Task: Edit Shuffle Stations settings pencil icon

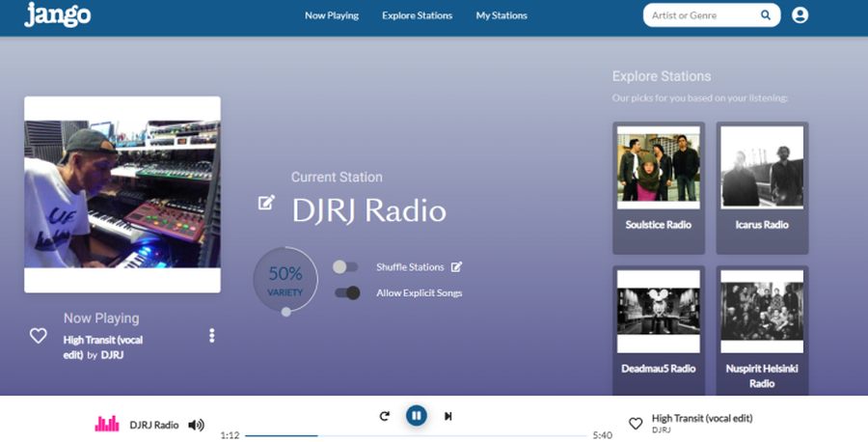Action: [x=456, y=267]
